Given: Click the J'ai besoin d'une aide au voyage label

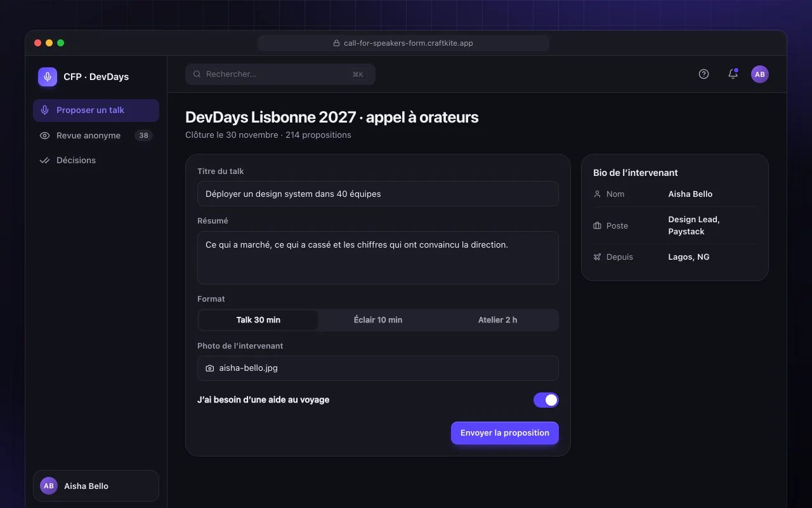Looking at the screenshot, I should click(263, 400).
